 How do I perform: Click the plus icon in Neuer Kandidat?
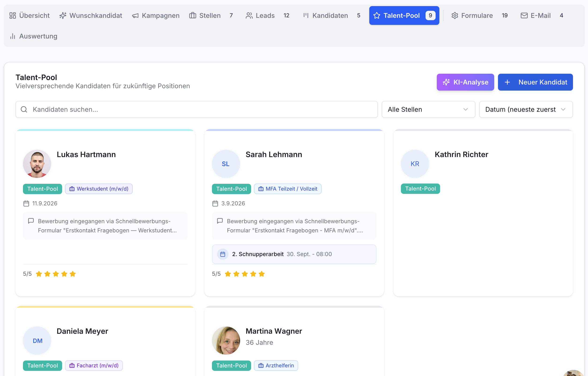tap(507, 82)
